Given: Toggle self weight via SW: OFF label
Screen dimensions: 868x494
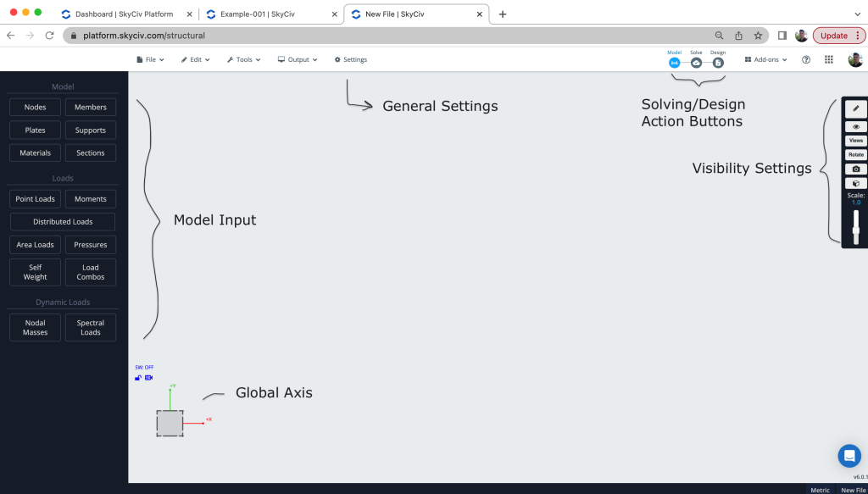Looking at the screenshot, I should (x=144, y=368).
